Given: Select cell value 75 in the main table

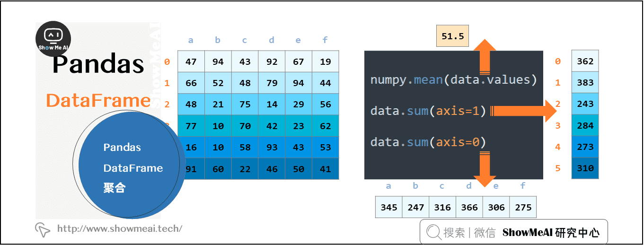Looking at the screenshot, I should click(245, 104).
